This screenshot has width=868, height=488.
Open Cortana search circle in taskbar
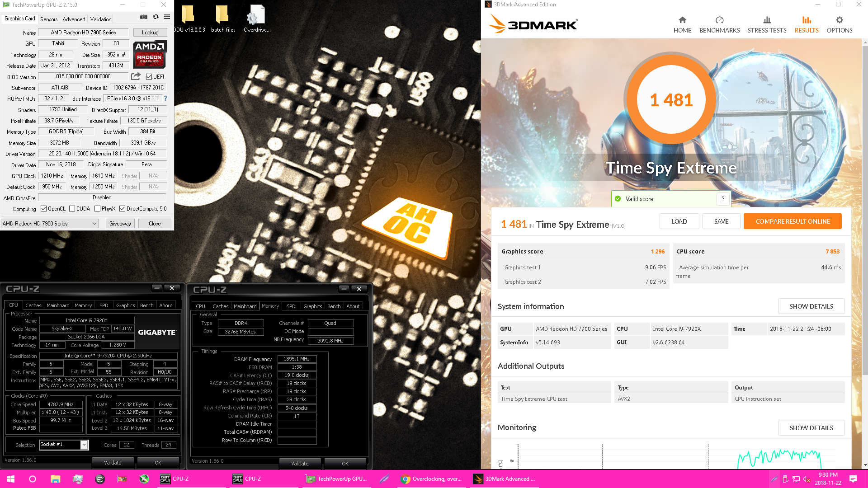pos(33,479)
